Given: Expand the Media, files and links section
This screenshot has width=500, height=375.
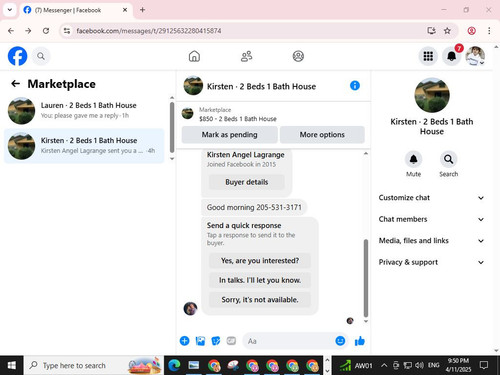Looking at the screenshot, I should (x=431, y=241).
